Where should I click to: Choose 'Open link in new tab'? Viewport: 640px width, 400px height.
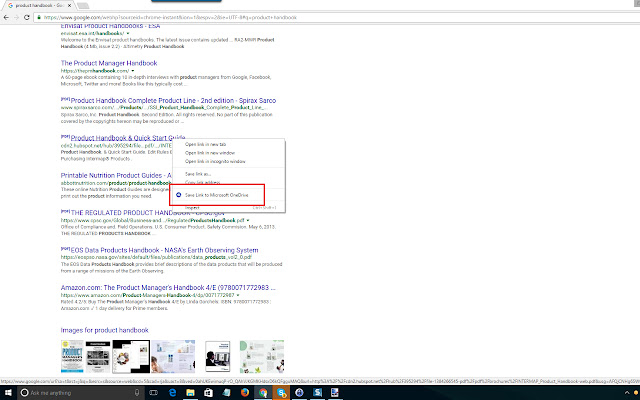[x=205, y=144]
